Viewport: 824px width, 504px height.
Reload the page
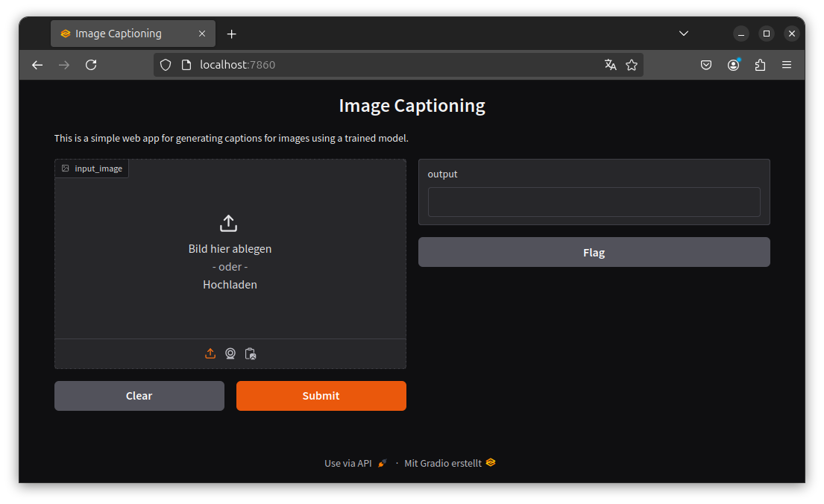tap(91, 65)
